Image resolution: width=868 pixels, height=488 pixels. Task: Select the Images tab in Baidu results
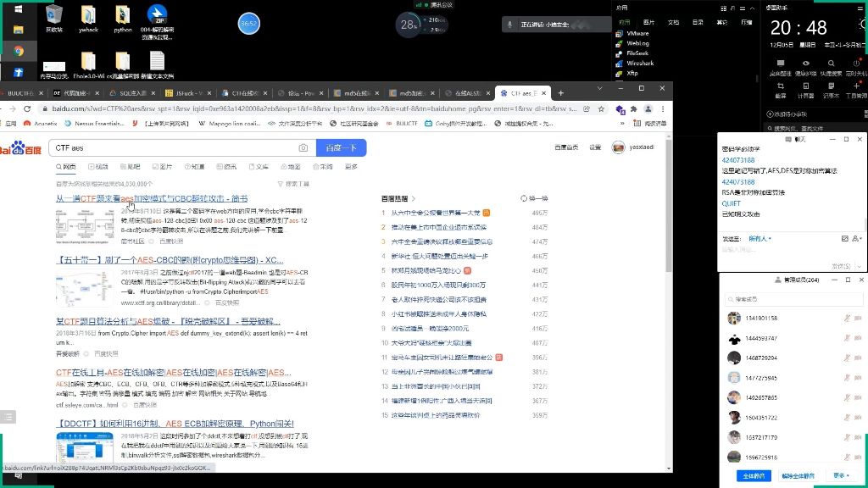[x=162, y=167]
